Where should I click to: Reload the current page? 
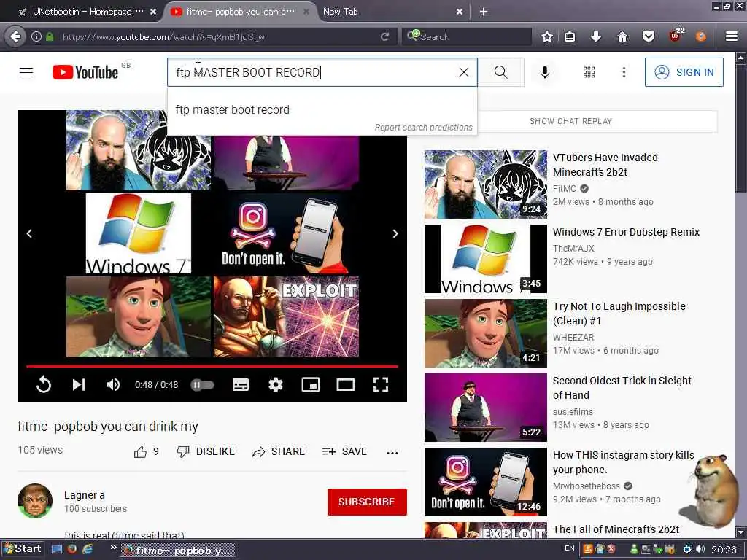(x=385, y=36)
